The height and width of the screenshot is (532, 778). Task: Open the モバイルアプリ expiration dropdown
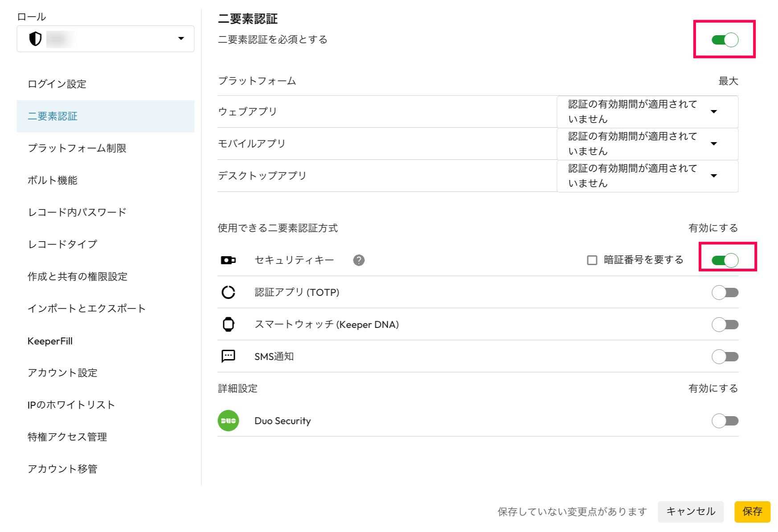click(x=647, y=143)
